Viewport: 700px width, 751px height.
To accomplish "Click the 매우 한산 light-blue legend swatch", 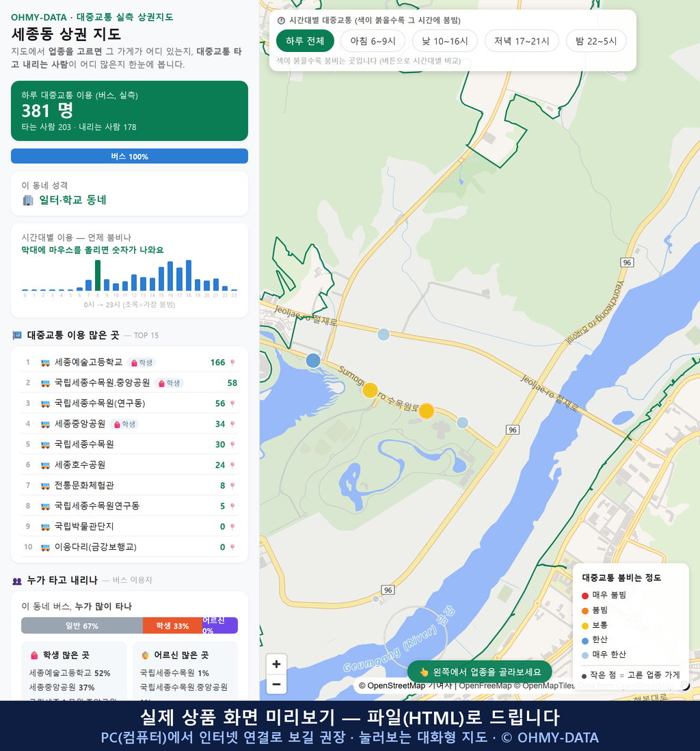I will pyautogui.click(x=585, y=655).
